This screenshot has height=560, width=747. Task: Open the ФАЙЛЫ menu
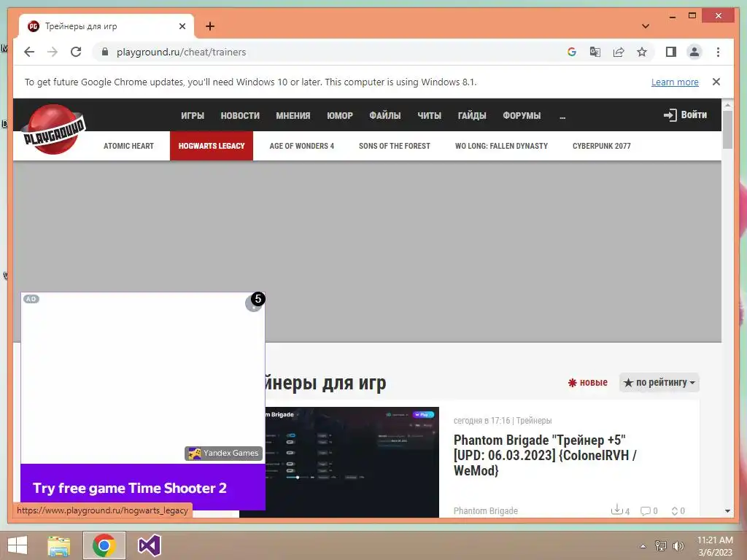click(x=385, y=116)
